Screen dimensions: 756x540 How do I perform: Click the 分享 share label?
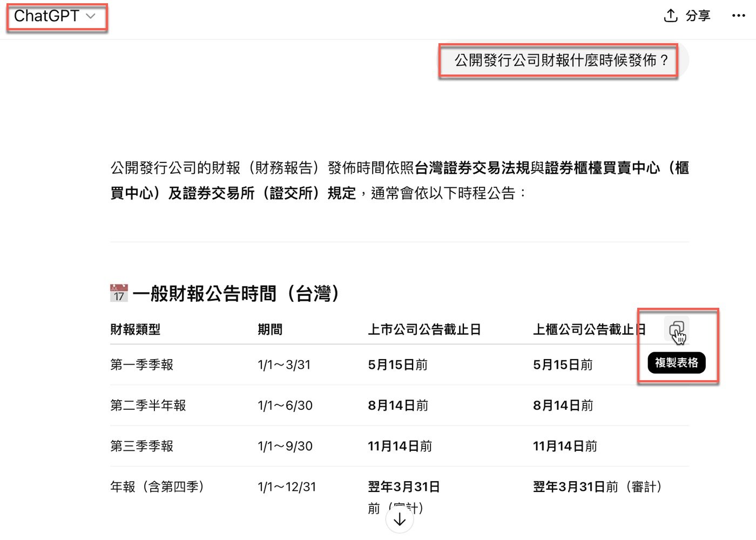(698, 16)
